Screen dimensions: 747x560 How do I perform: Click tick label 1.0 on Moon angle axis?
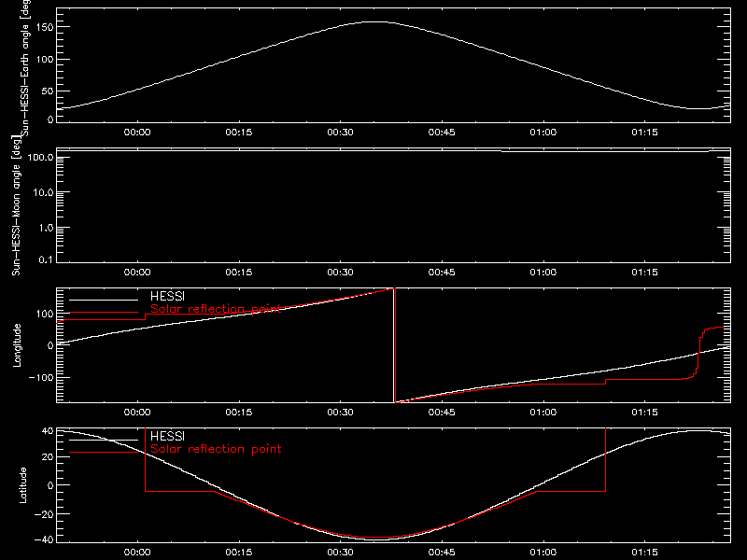pyautogui.click(x=46, y=228)
